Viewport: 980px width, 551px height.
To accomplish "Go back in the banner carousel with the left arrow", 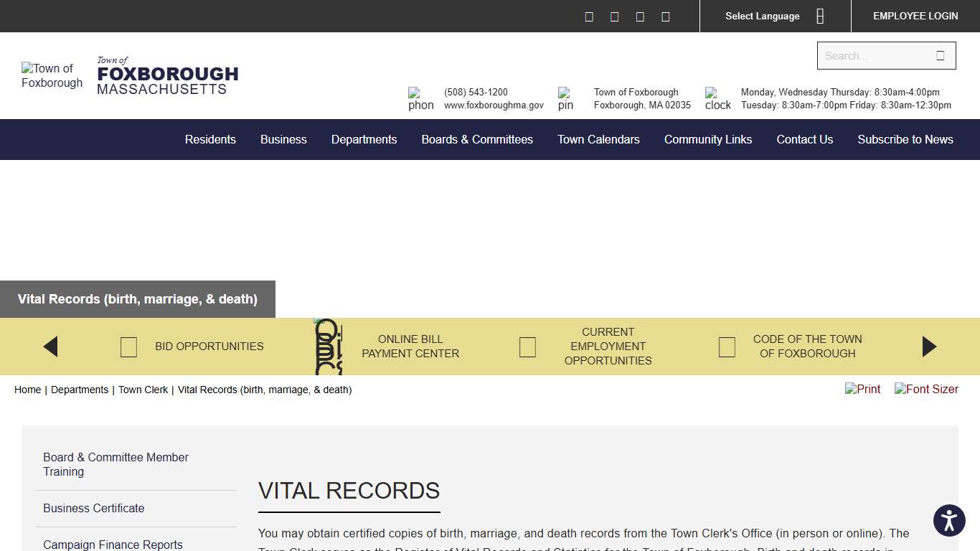I will pyautogui.click(x=50, y=347).
